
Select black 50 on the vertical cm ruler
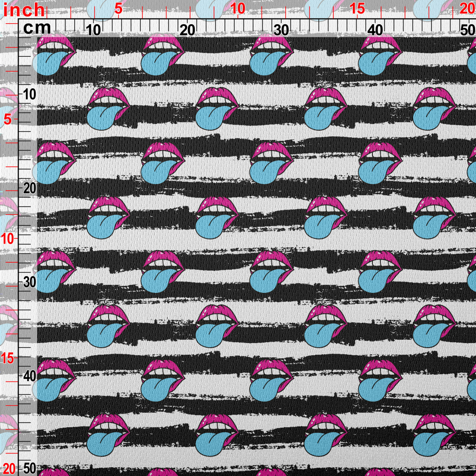[x=29, y=469]
